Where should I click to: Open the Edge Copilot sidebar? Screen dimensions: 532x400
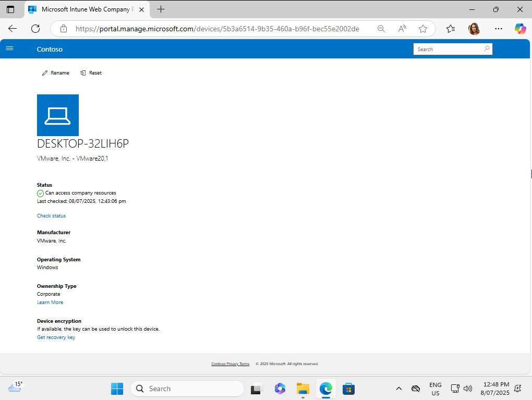tap(520, 29)
